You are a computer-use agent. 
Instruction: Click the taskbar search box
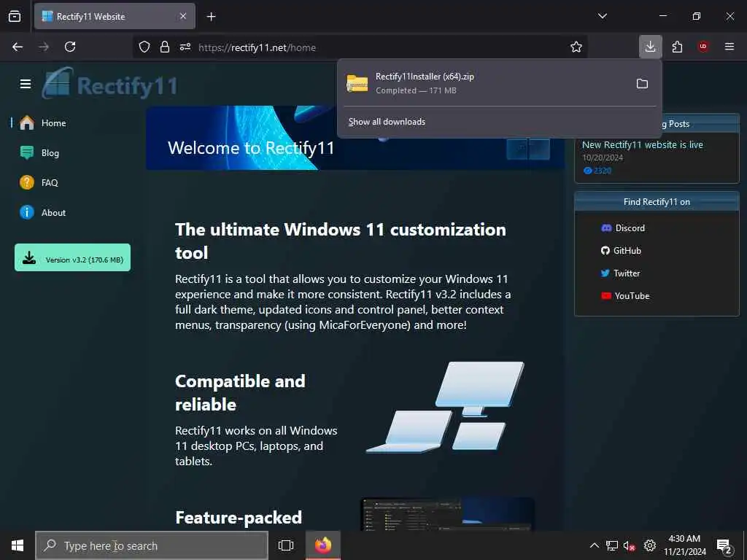tap(152, 545)
